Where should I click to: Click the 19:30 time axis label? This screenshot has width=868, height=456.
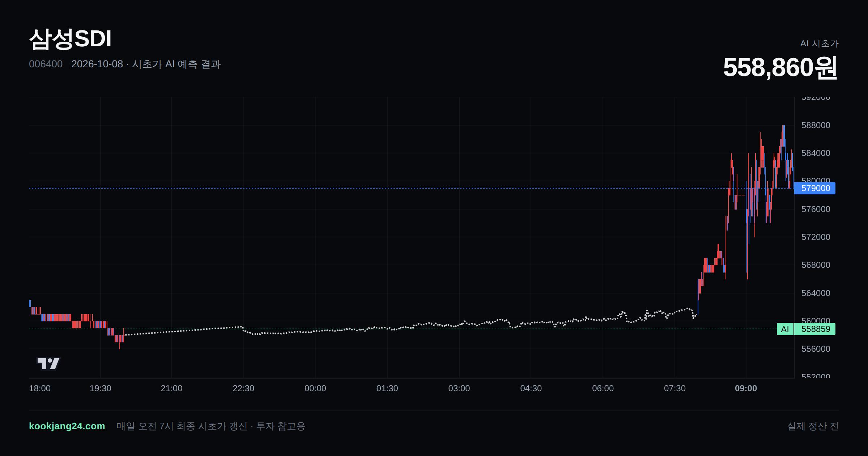click(x=100, y=388)
